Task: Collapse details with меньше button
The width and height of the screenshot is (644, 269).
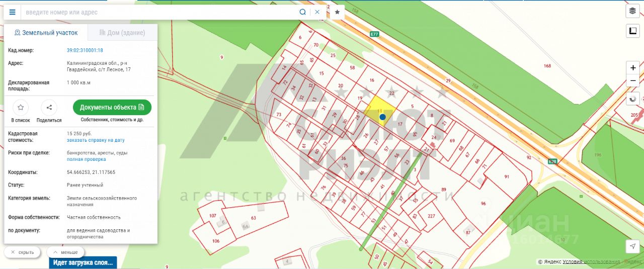Action: [x=65, y=252]
